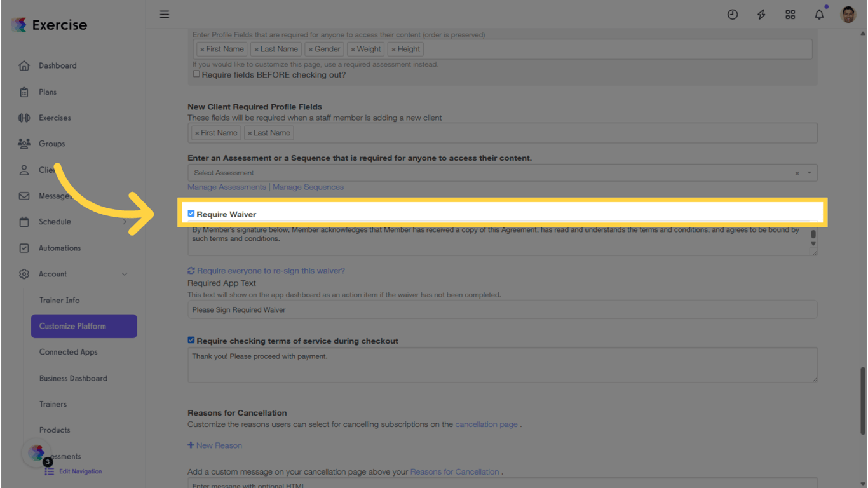Image resolution: width=868 pixels, height=488 pixels.
Task: Open notifications via the bell icon
Action: 819,14
